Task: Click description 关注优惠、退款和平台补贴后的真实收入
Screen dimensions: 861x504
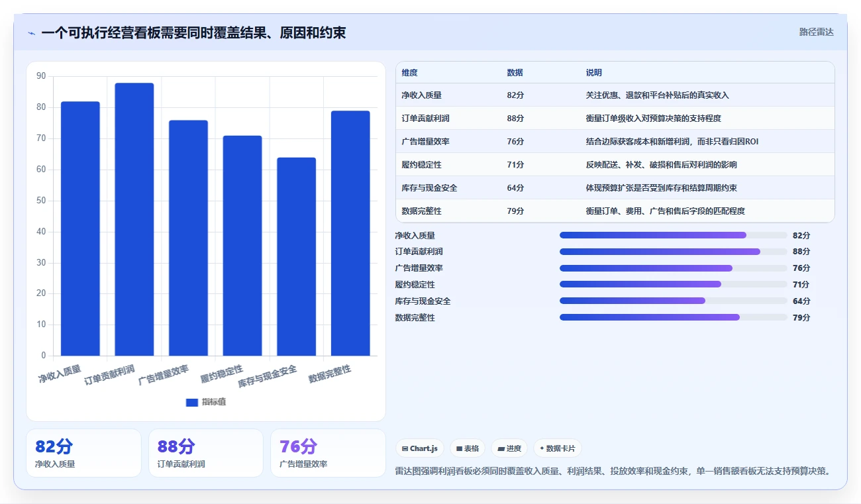Action: [x=657, y=95]
